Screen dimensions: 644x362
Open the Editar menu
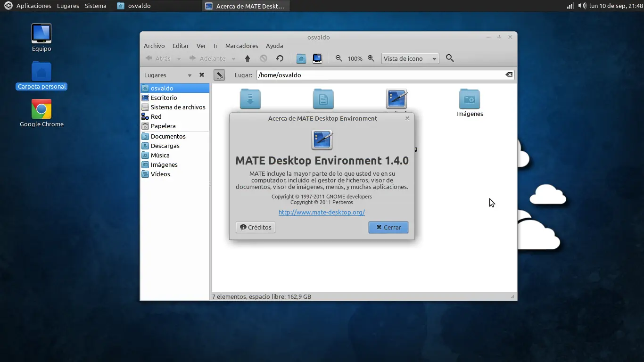coord(181,46)
